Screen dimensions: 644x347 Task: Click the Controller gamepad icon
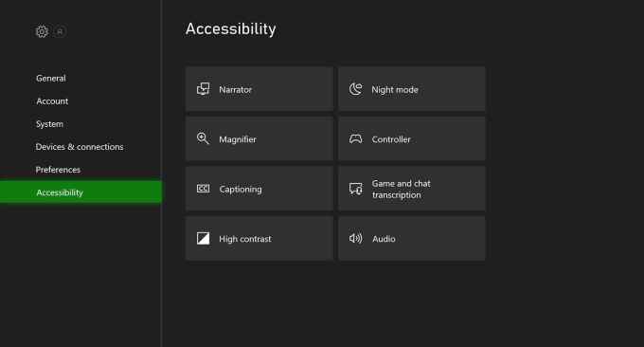356,139
